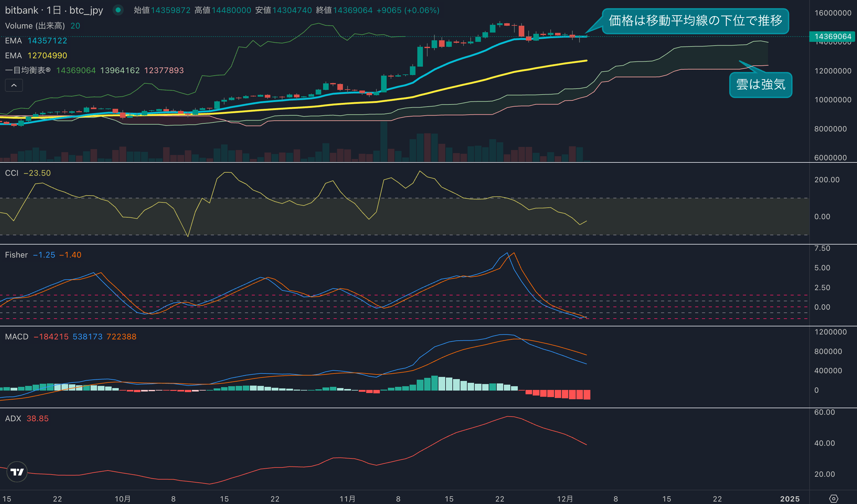This screenshot has width=857, height=504.
Task: Click the 12月 time axis label
Action: point(565,498)
